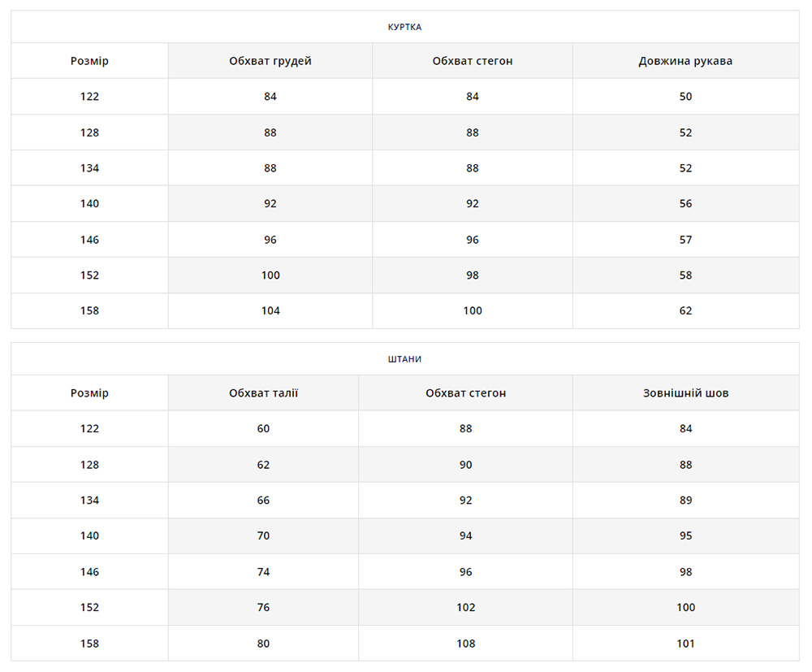Click waist value 74 for size 146

coord(263,572)
